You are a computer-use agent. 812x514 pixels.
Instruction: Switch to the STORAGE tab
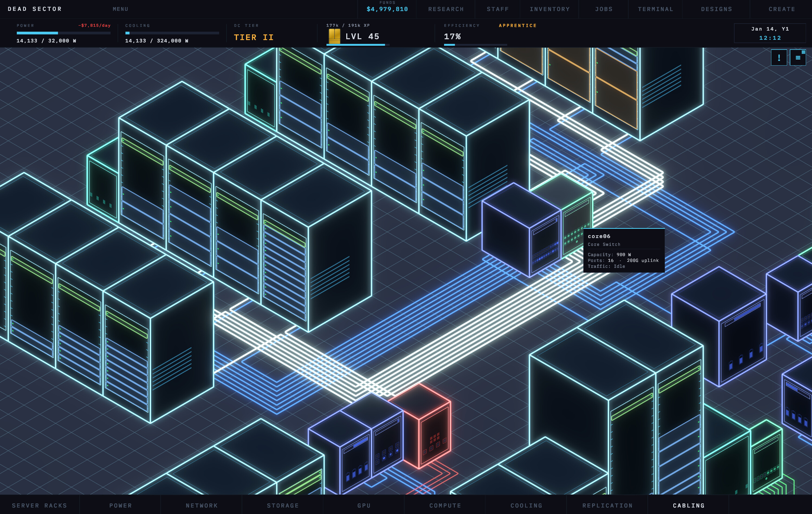pos(283,505)
